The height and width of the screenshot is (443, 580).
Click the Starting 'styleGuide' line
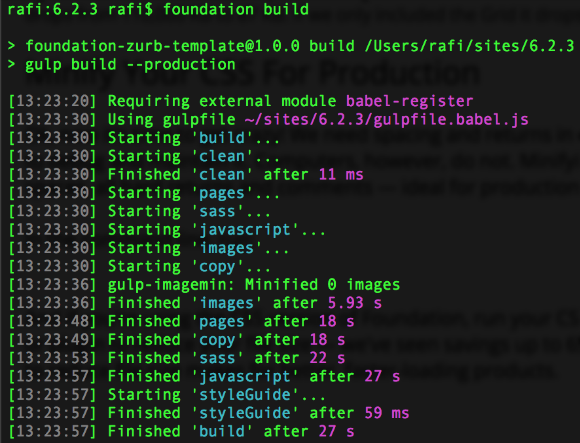166,395
